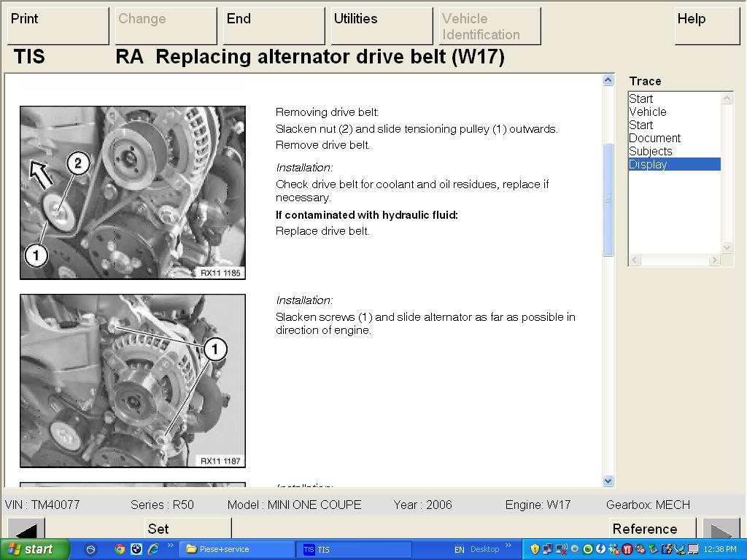Open Google Chrome from quick launch

(120, 549)
